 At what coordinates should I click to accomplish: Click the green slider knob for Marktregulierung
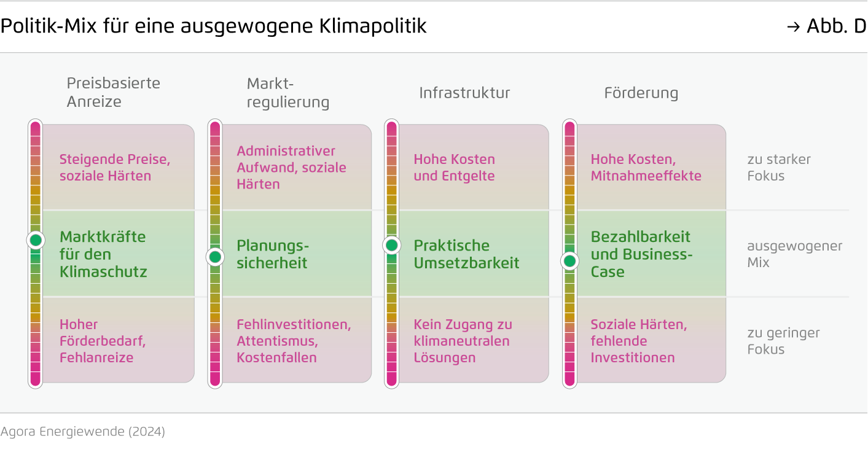point(215,257)
